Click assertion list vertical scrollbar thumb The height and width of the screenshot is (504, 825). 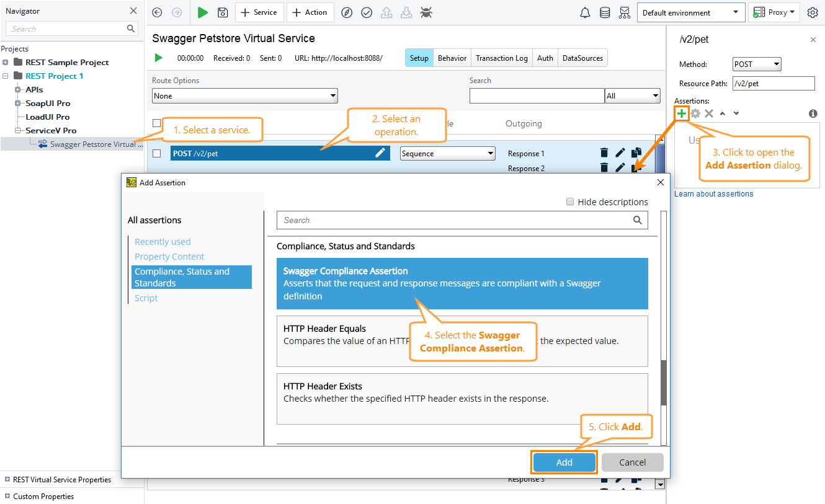pyautogui.click(x=664, y=383)
